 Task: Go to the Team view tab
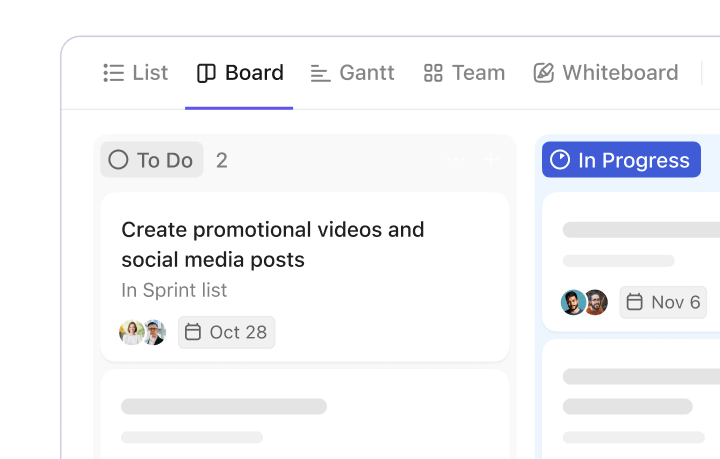click(x=464, y=73)
